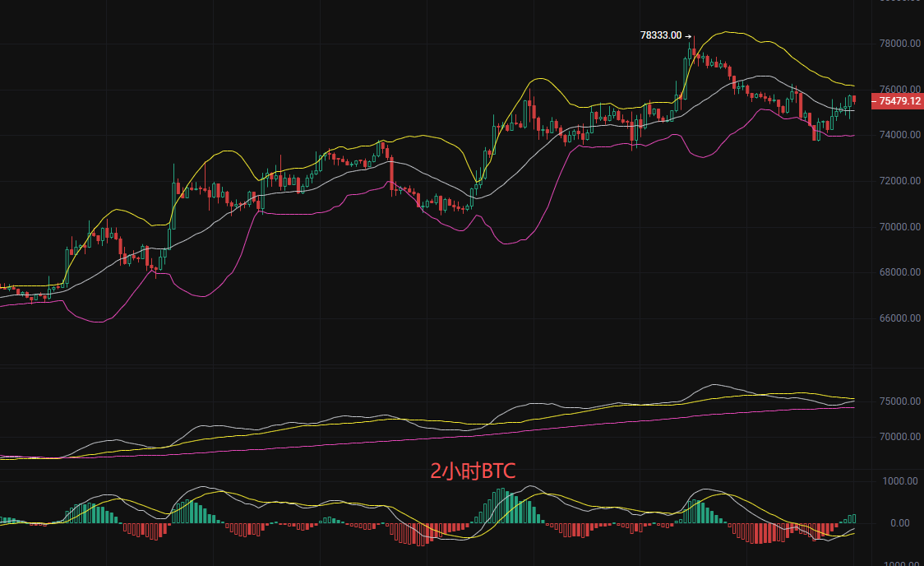Click 74000.00 on the price axis

tap(898, 135)
